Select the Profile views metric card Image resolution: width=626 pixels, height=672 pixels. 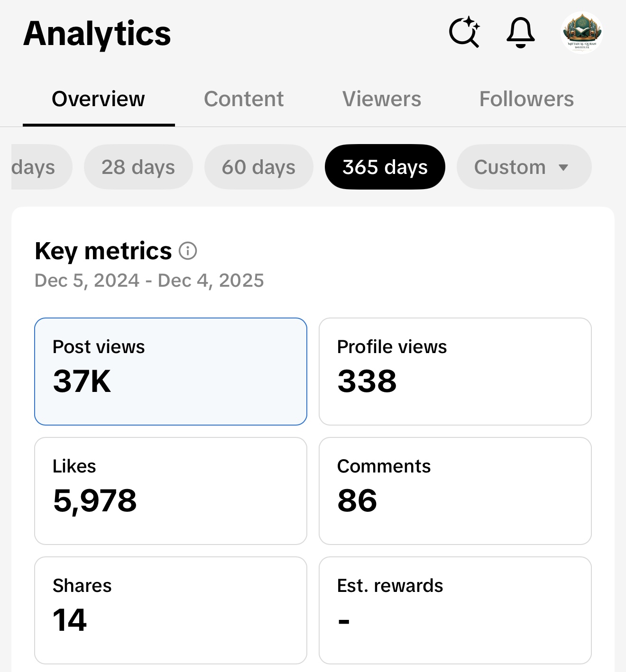pos(455,371)
